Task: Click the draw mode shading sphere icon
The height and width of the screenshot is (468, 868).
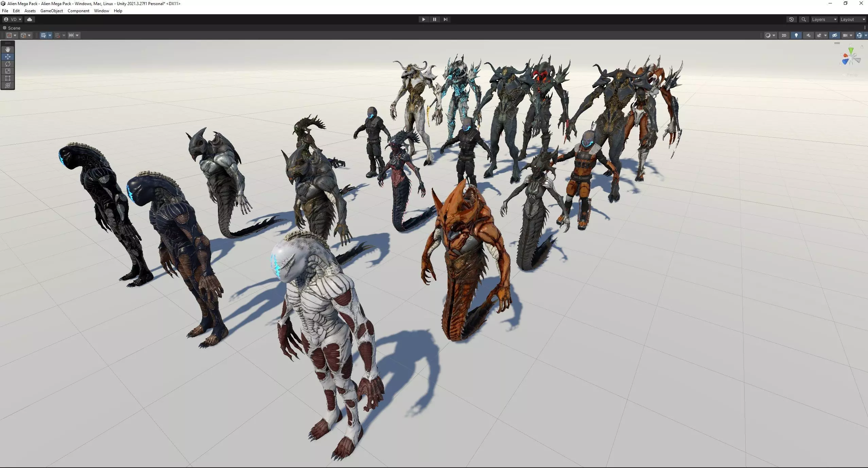Action: [x=767, y=35]
